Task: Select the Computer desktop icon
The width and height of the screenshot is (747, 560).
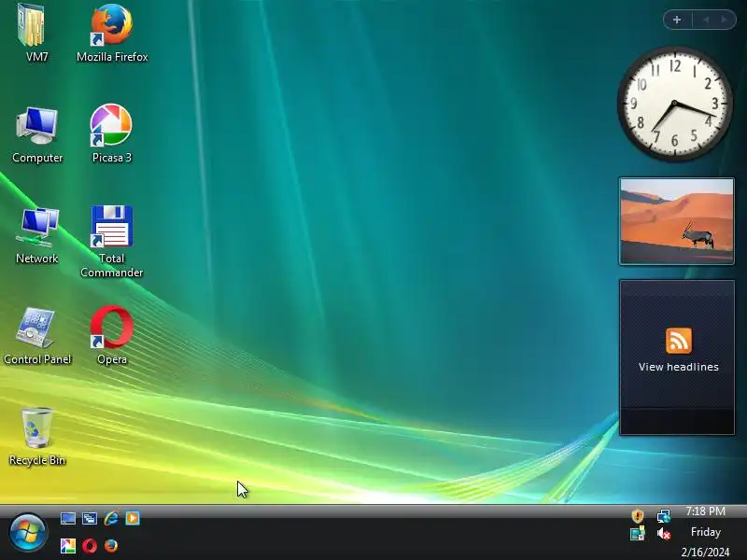Action: 37,134
